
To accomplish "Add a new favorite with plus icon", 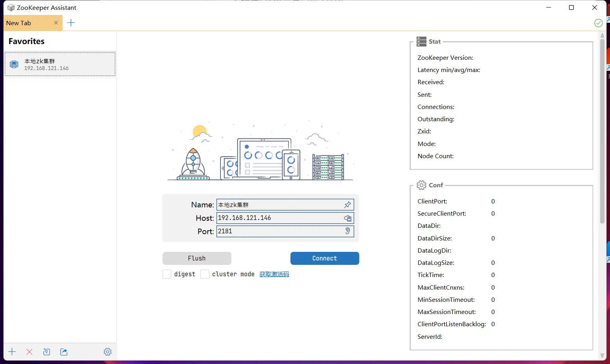I will (x=12, y=352).
